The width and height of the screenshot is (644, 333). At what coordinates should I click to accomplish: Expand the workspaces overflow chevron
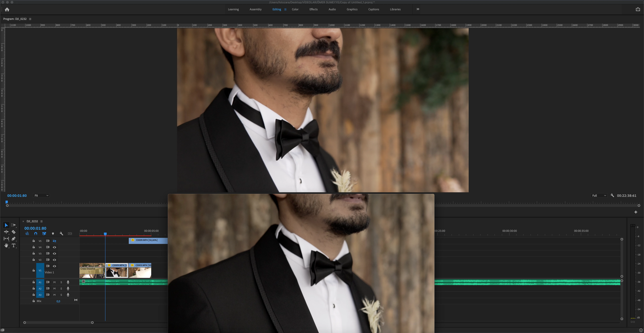(x=418, y=9)
